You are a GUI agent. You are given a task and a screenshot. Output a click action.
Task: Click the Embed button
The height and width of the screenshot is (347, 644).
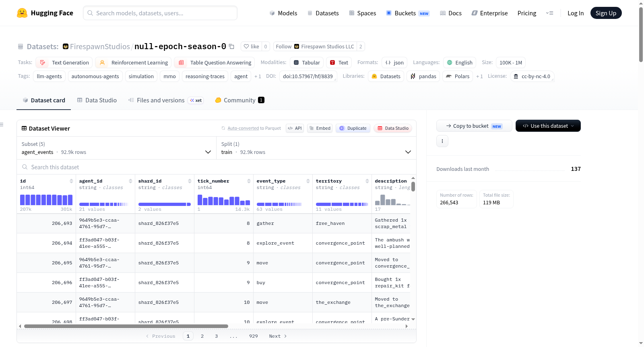[x=320, y=128]
